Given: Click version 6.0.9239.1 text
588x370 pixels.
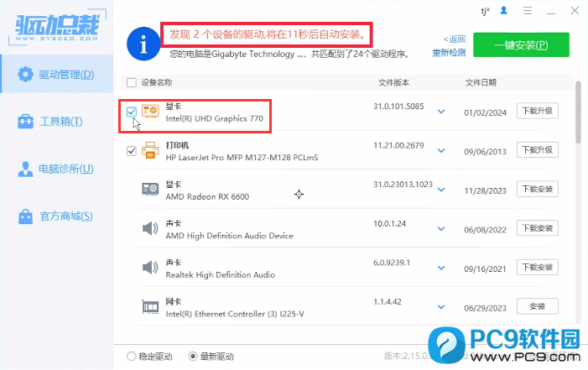Looking at the screenshot, I should pos(392,263).
